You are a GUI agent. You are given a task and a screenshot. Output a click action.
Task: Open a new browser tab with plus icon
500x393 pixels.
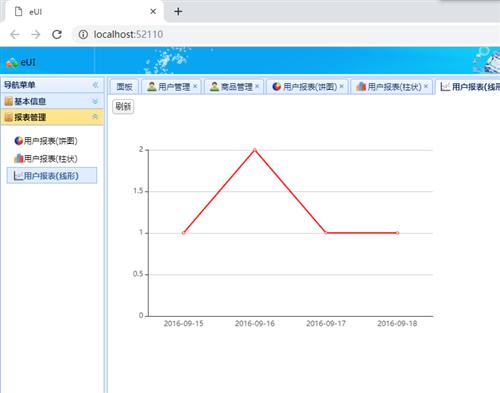(178, 12)
